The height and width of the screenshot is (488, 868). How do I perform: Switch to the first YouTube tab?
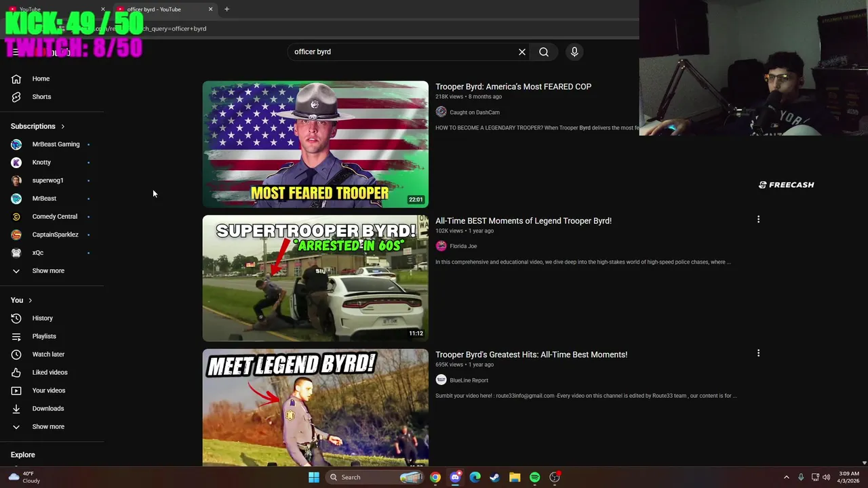point(58,9)
